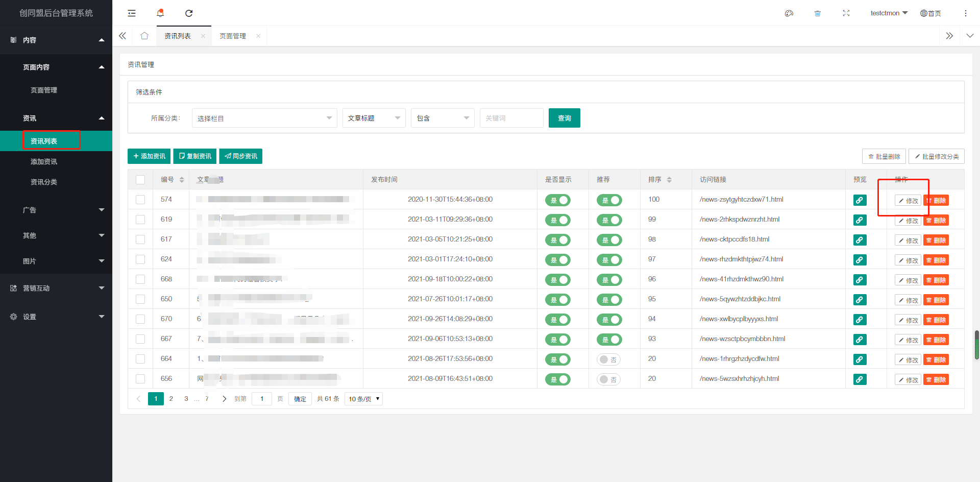Image resolution: width=980 pixels, height=482 pixels.
Task: Open the 选择栏目 category dropdown
Action: tap(264, 118)
